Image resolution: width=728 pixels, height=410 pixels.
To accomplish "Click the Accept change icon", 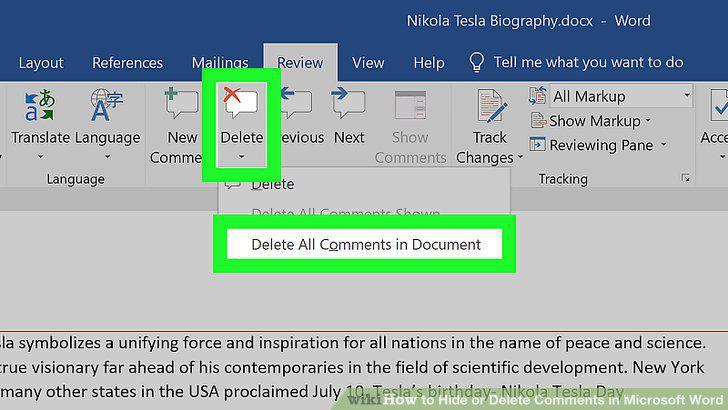I will pos(719,105).
